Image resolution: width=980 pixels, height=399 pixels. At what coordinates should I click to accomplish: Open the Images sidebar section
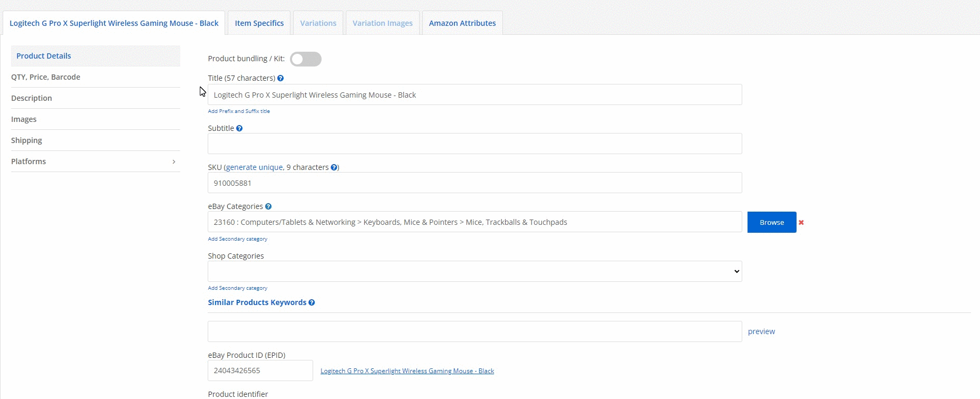click(x=95, y=119)
